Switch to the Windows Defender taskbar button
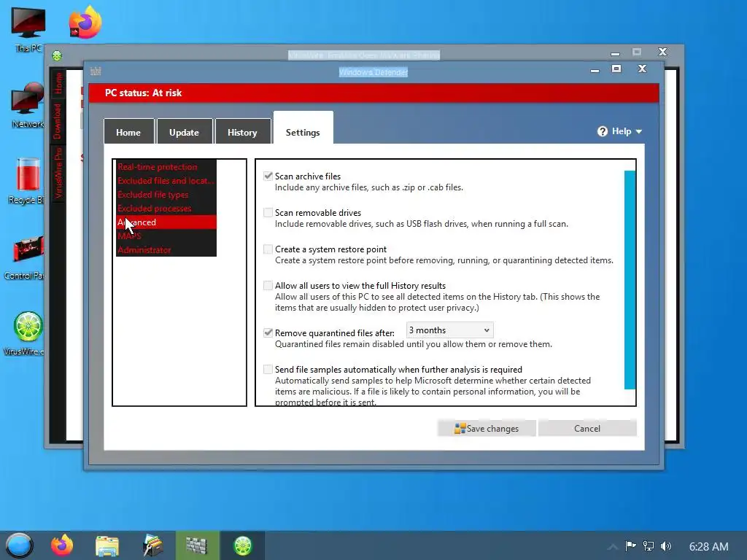This screenshot has width=747, height=560. point(197,545)
